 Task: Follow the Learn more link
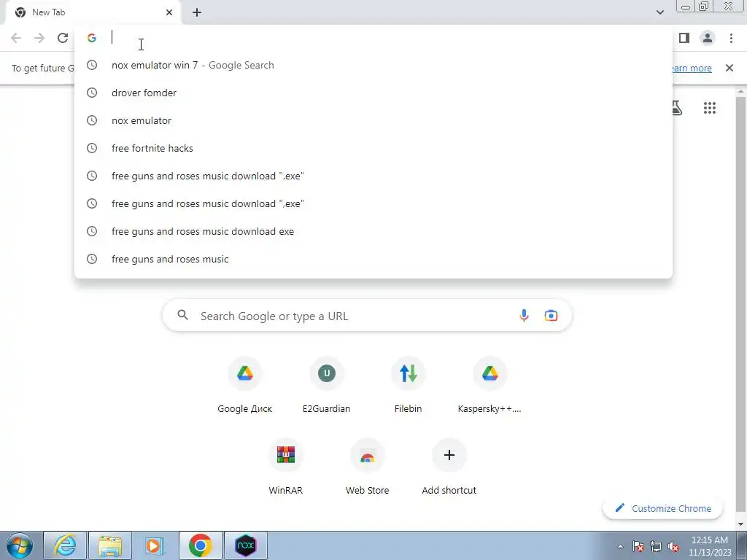click(x=692, y=68)
